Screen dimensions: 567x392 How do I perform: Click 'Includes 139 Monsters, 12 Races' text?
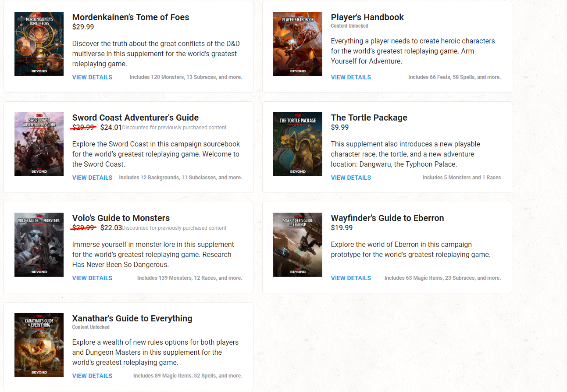click(189, 278)
